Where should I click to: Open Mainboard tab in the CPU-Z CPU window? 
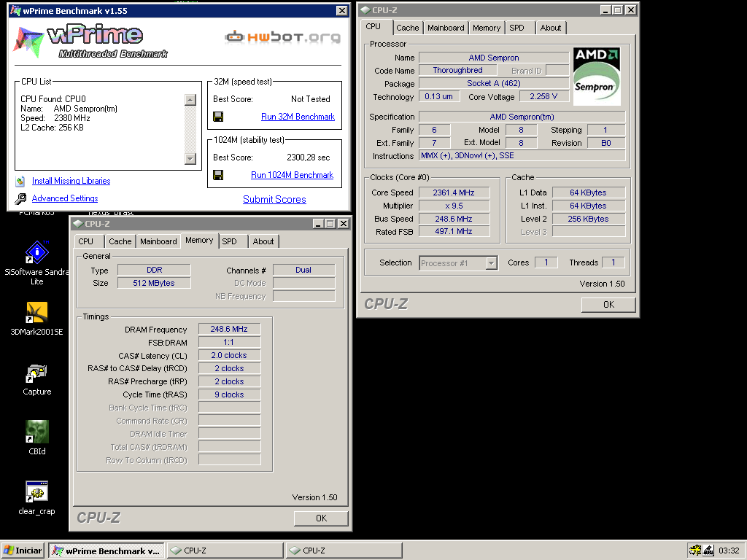point(446,28)
